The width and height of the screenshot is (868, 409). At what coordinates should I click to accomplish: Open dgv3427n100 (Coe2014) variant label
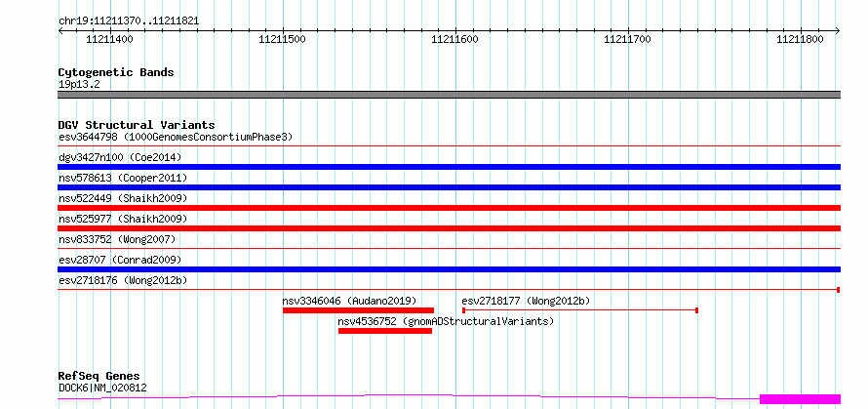[x=120, y=157]
